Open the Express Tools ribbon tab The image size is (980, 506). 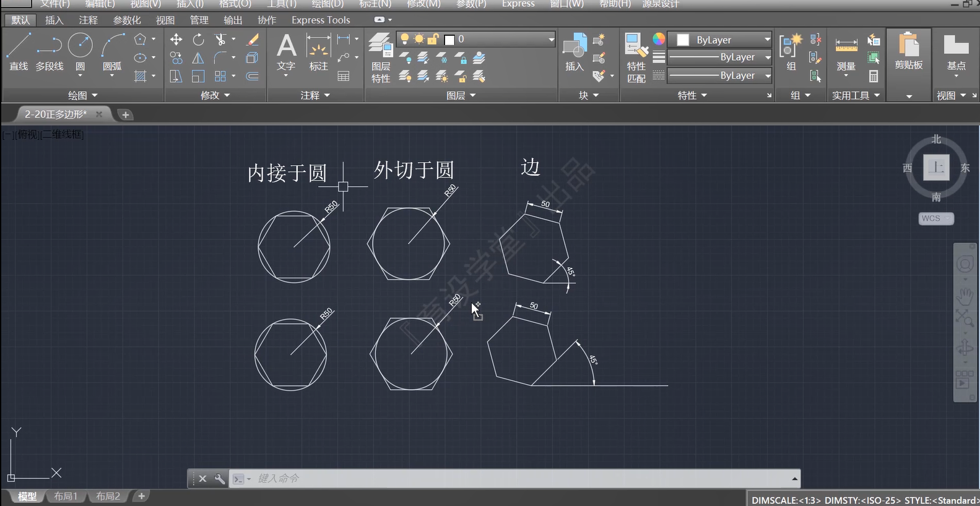321,20
